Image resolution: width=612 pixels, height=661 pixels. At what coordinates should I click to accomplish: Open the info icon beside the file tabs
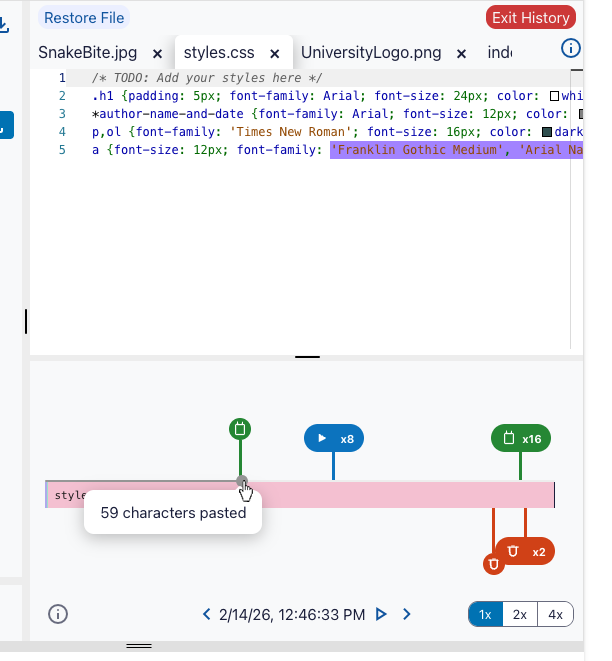571,48
